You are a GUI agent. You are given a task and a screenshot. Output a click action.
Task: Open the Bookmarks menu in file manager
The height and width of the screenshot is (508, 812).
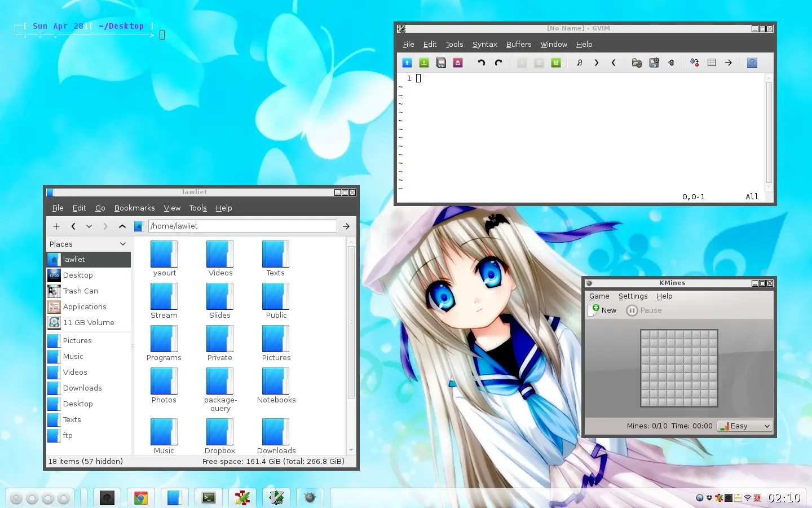tap(134, 208)
